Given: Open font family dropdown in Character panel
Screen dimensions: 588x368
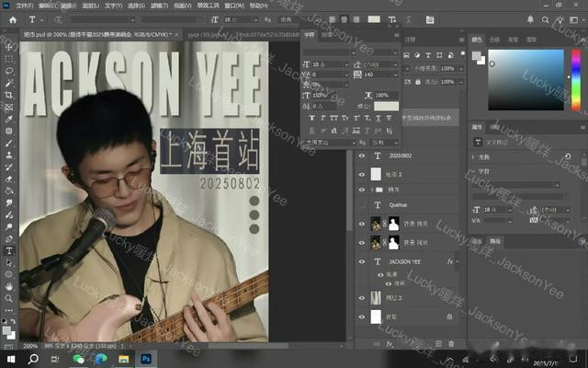Looking at the screenshot, I should pos(353,52).
